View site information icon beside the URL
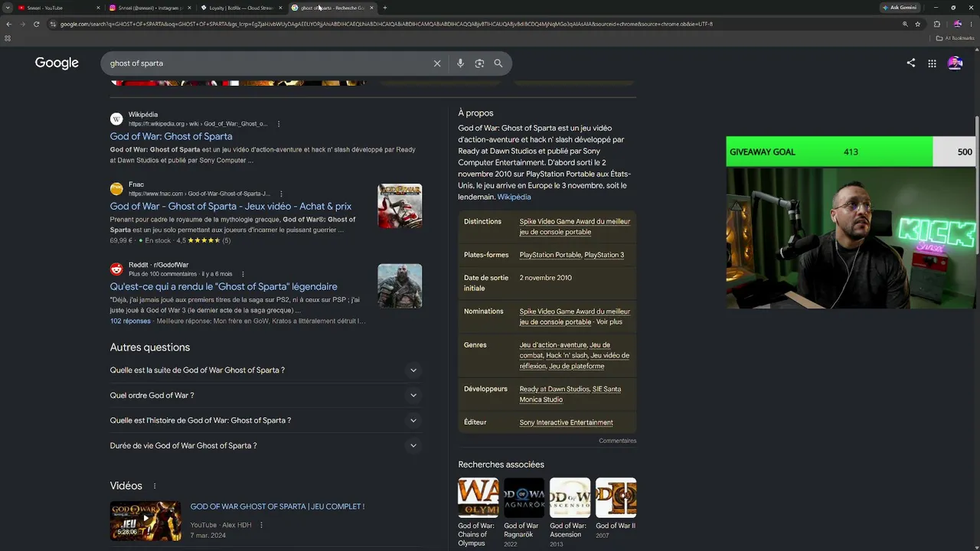Screen dimensions: 980x551 pyautogui.click(x=53, y=24)
